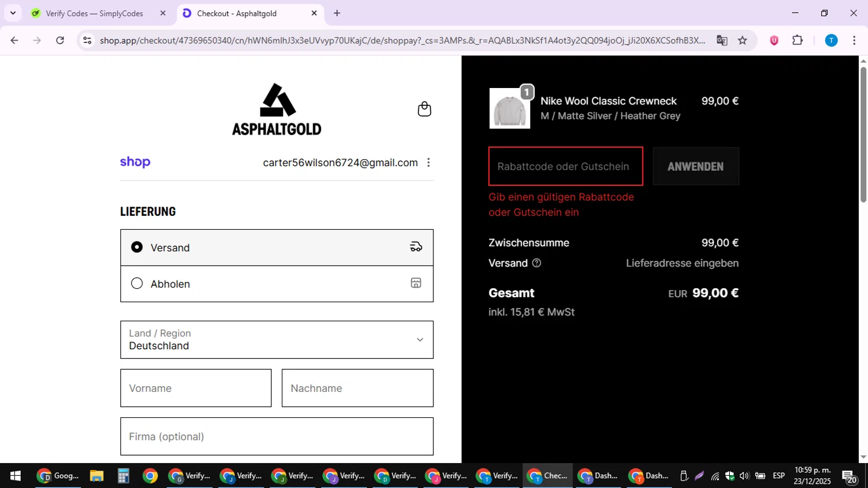
Task: Open the volume icon in system tray
Action: pyautogui.click(x=744, y=476)
